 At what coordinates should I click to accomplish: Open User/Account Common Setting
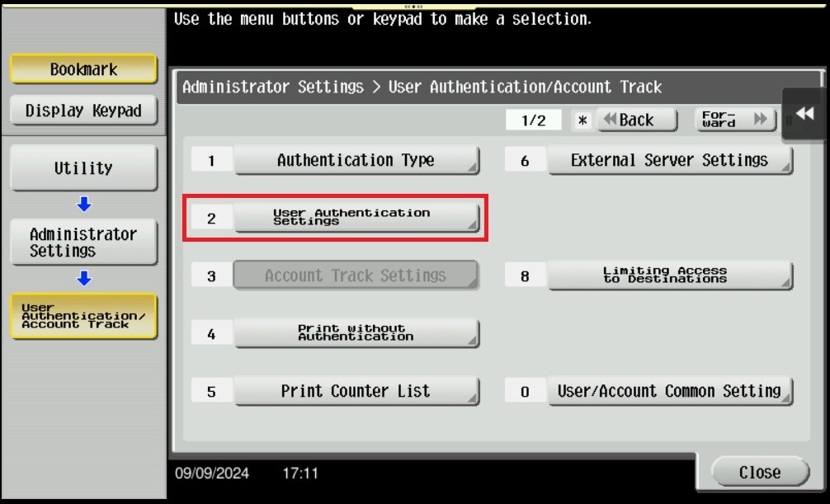tap(669, 391)
